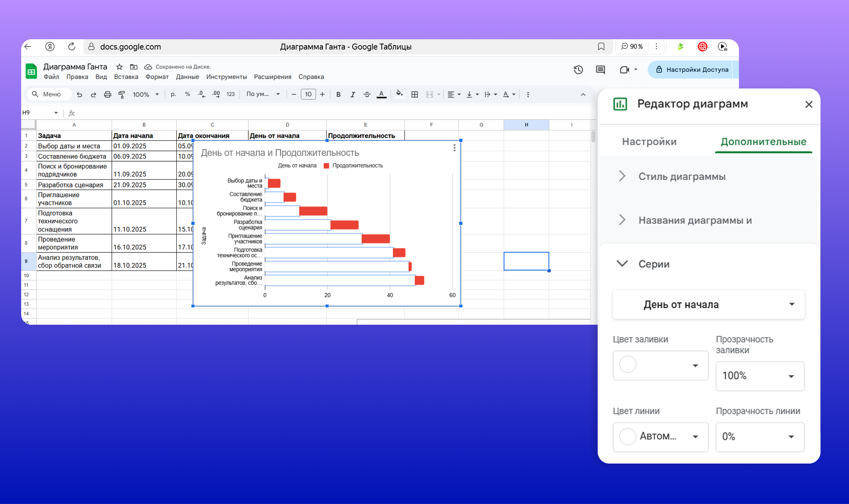Open the День от начала series dropdown
This screenshot has height=504, width=849.
click(x=709, y=304)
